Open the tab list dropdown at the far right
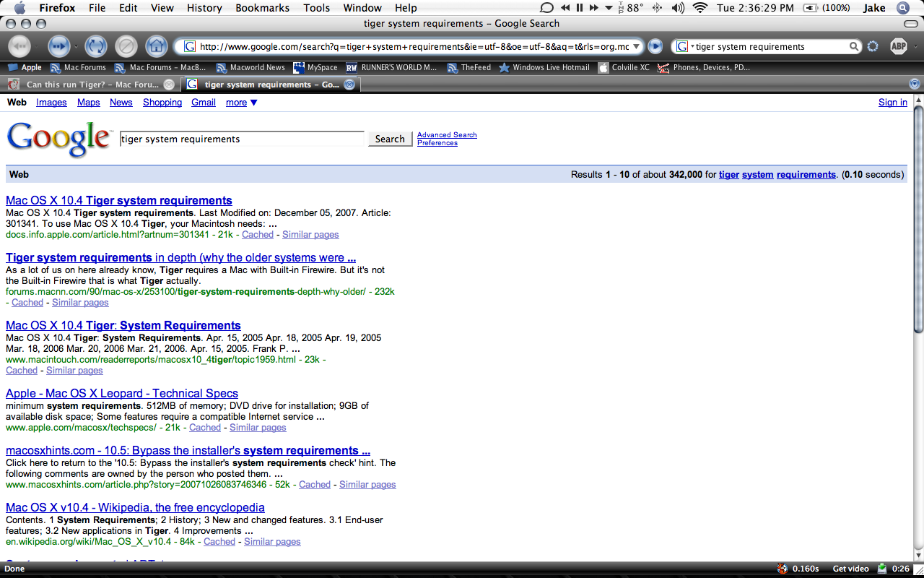The height and width of the screenshot is (578, 924). (915, 85)
